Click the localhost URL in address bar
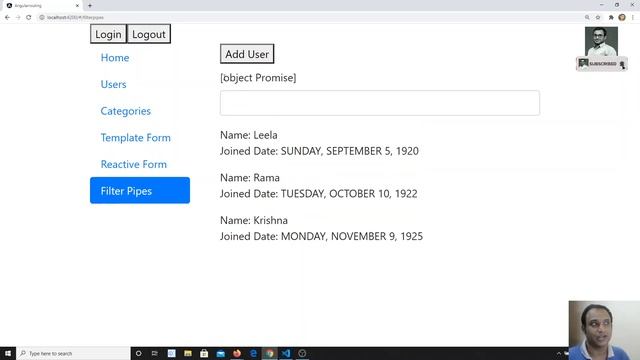 point(75,18)
